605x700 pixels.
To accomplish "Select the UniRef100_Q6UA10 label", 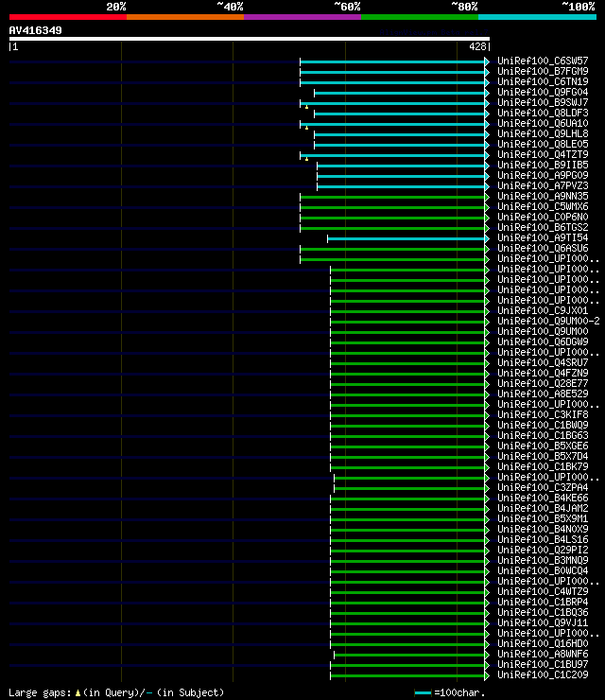I will click(543, 123).
